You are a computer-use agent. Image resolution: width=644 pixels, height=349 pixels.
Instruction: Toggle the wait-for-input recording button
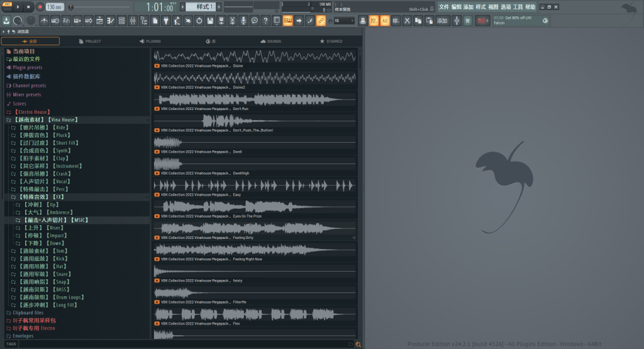pyautogui.click(x=55, y=21)
